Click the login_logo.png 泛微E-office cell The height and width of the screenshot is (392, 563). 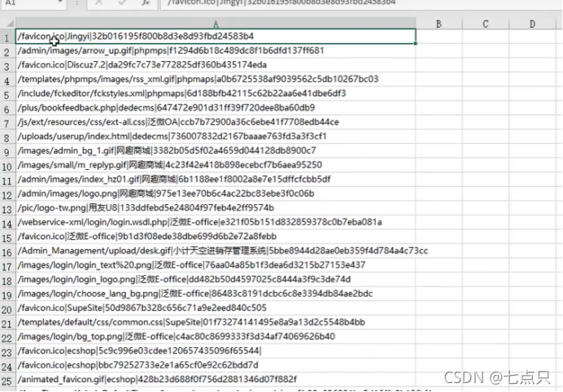pyautogui.click(x=216, y=279)
